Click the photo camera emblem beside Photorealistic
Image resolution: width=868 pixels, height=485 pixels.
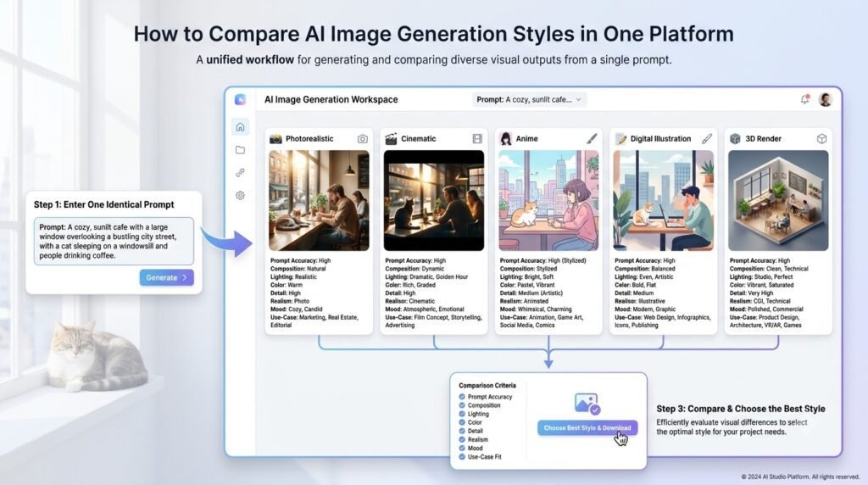275,139
